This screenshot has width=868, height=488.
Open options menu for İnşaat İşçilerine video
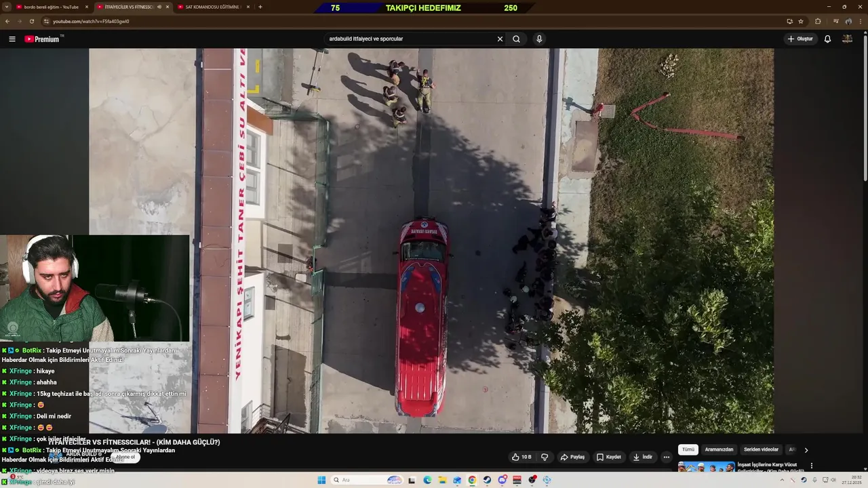[x=811, y=466]
